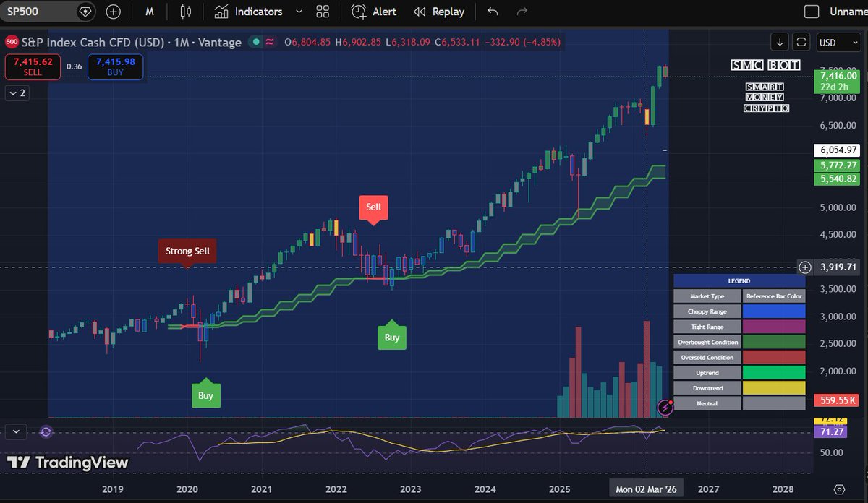Open the candlestick chart type selector
The image size is (868, 503).
pos(186,12)
